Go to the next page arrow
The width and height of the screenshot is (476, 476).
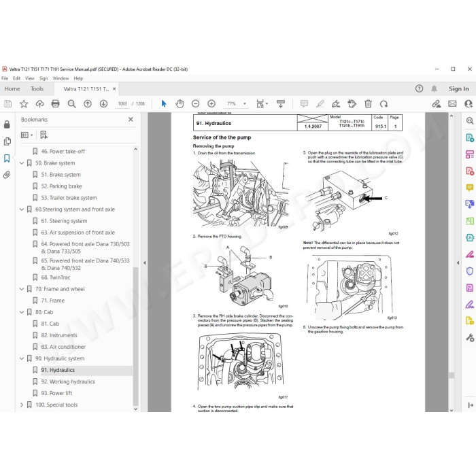(103, 104)
